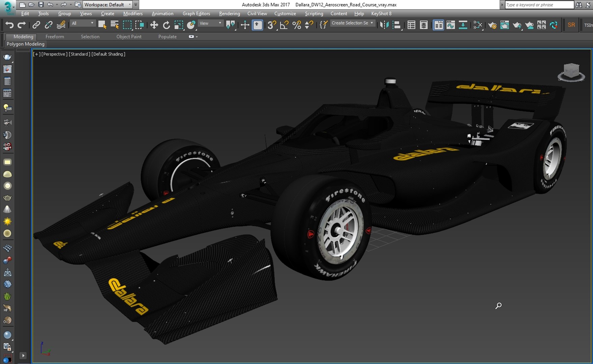The width and height of the screenshot is (593, 364).
Task: Click the Undo arrow in main toolbar
Action: pos(9,25)
